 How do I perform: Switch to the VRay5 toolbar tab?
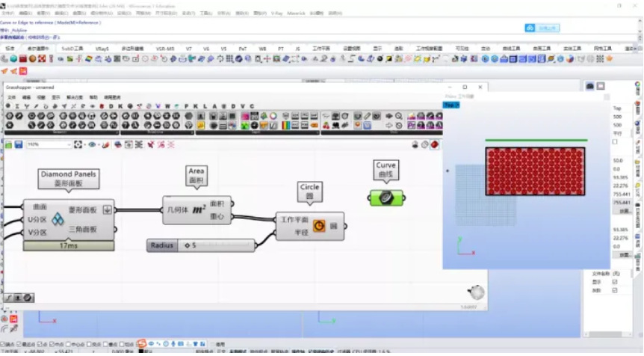(102, 49)
